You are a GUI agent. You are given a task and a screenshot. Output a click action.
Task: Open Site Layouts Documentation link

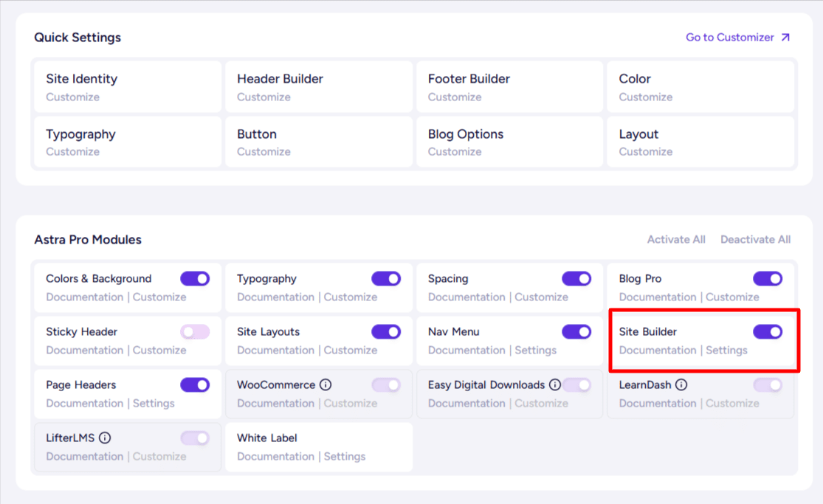(x=275, y=351)
